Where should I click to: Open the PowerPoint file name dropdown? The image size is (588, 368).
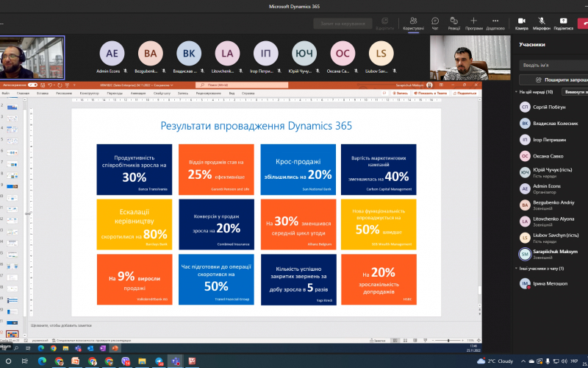point(172,85)
